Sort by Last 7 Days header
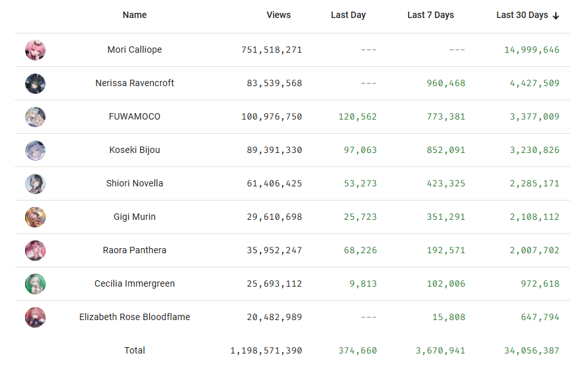The height and width of the screenshot is (367, 588). [x=431, y=15]
